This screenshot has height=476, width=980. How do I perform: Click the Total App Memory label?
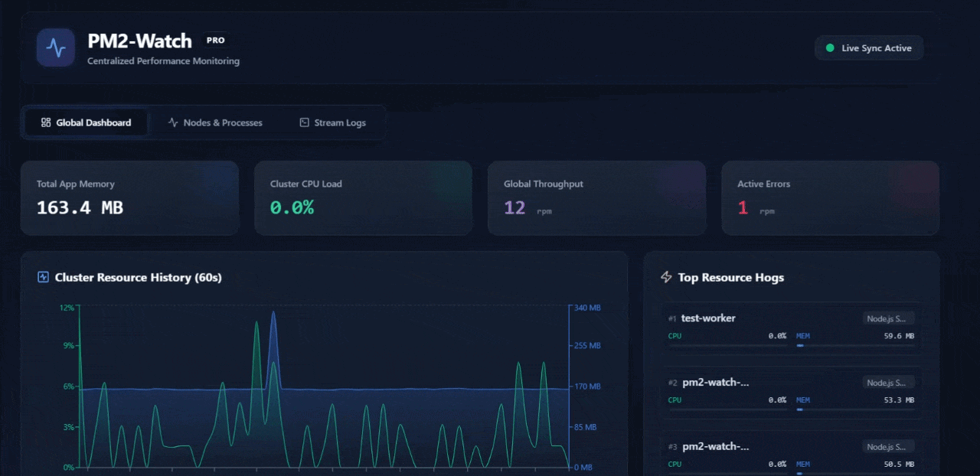point(76,184)
